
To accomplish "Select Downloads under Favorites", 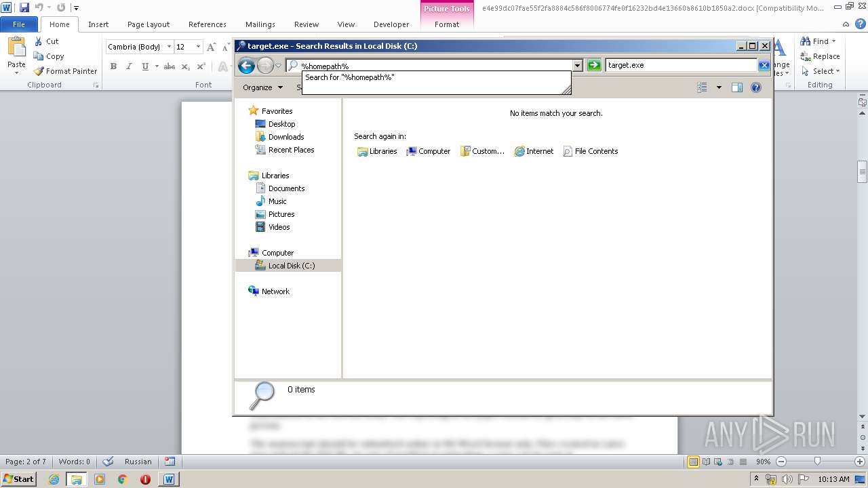I will tap(279, 137).
